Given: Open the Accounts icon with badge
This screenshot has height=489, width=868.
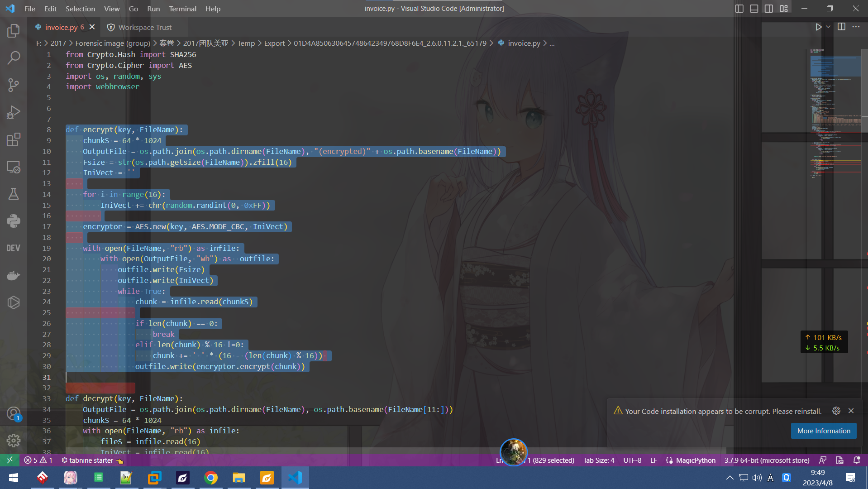Looking at the screenshot, I should [14, 413].
